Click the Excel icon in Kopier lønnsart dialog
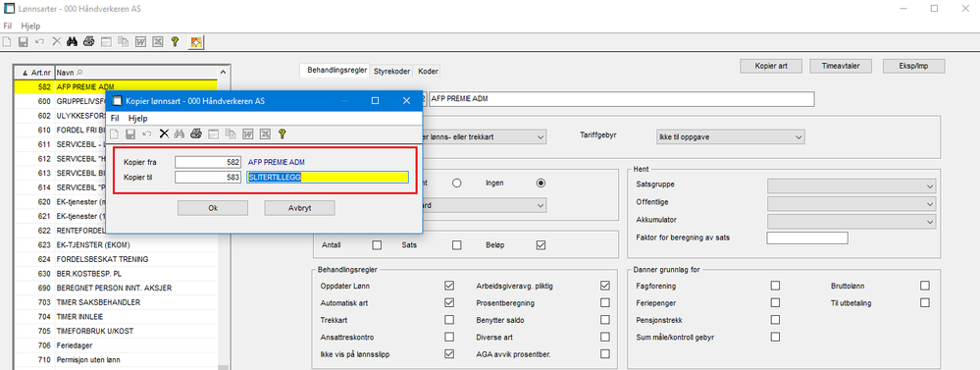 pyautogui.click(x=265, y=133)
